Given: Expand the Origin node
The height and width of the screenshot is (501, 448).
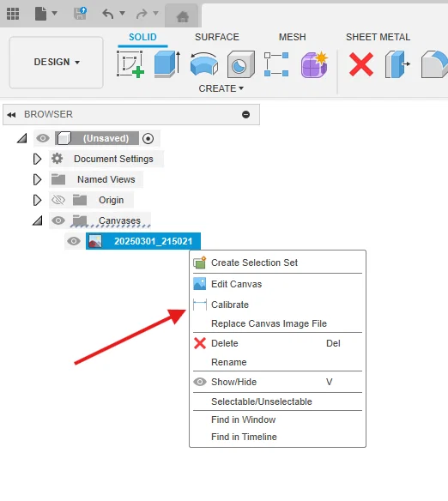Looking at the screenshot, I should coord(37,200).
